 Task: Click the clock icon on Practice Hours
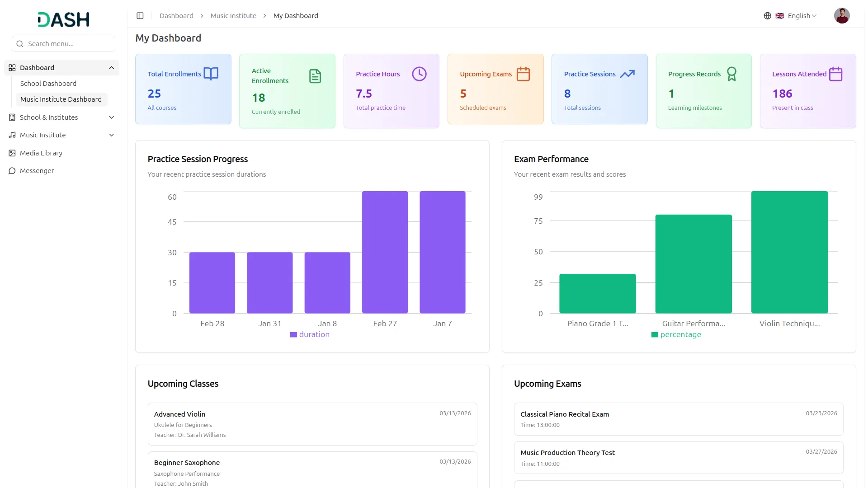coord(419,74)
